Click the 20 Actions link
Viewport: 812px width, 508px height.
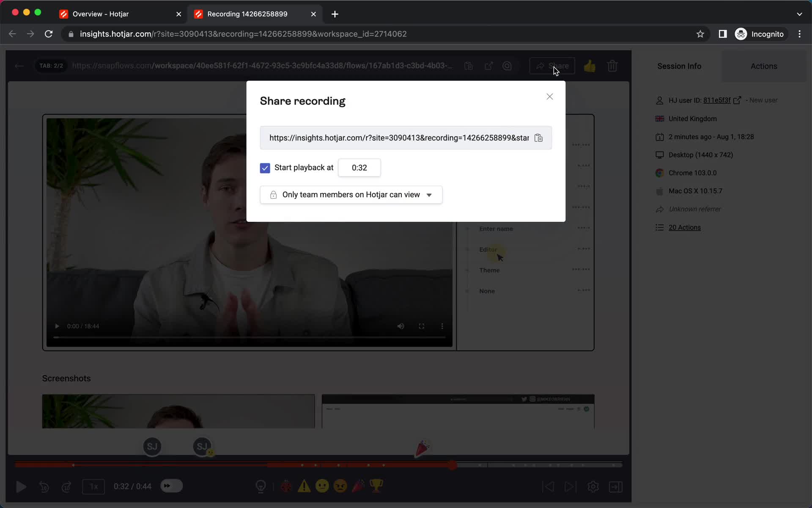click(x=685, y=227)
